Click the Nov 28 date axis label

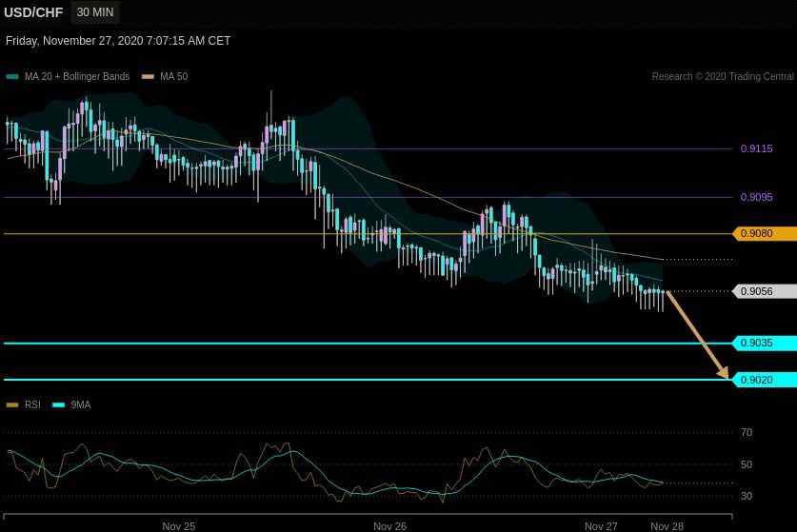(x=667, y=526)
